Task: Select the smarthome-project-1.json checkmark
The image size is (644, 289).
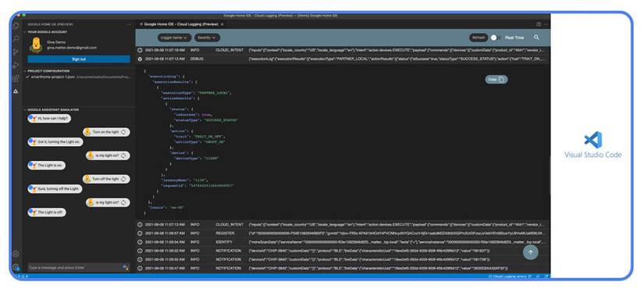Action: (x=27, y=77)
